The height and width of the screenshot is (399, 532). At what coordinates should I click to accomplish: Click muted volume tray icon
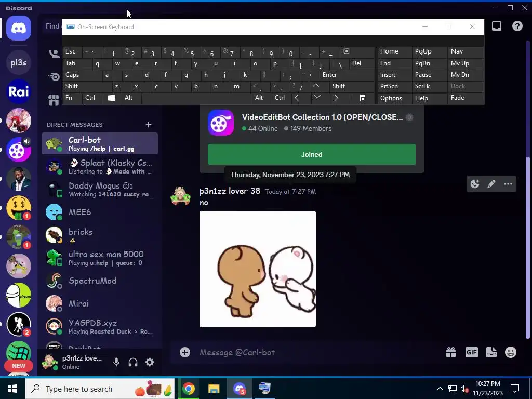[x=465, y=389]
